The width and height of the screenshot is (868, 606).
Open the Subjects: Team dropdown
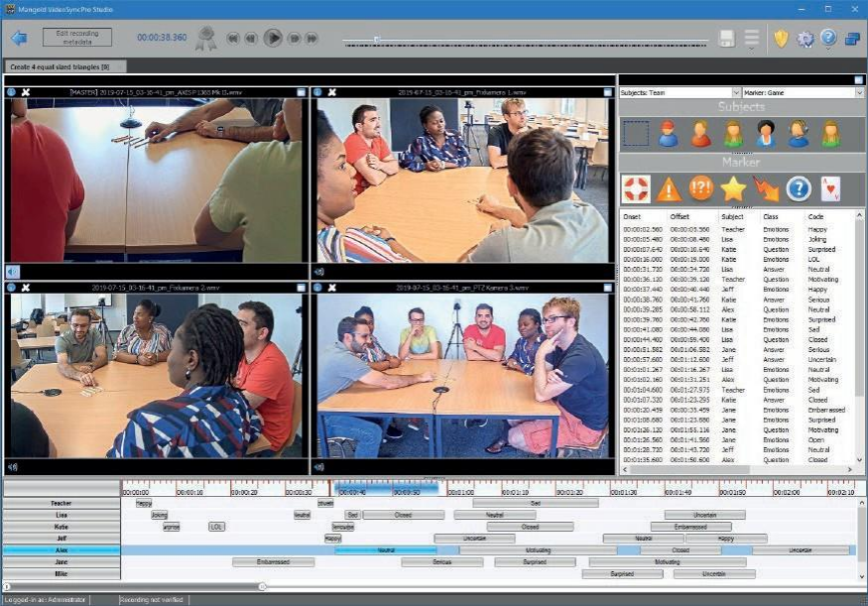[x=680, y=92]
